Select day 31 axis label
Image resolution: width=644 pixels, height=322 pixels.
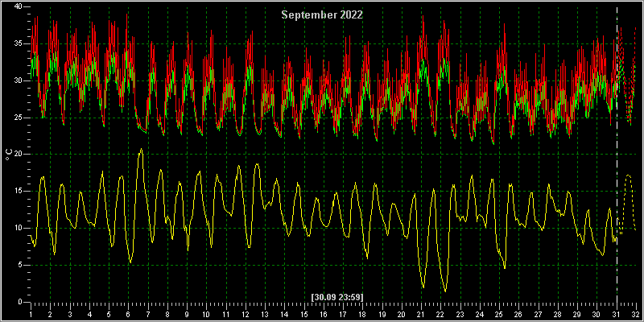[x=617, y=313]
